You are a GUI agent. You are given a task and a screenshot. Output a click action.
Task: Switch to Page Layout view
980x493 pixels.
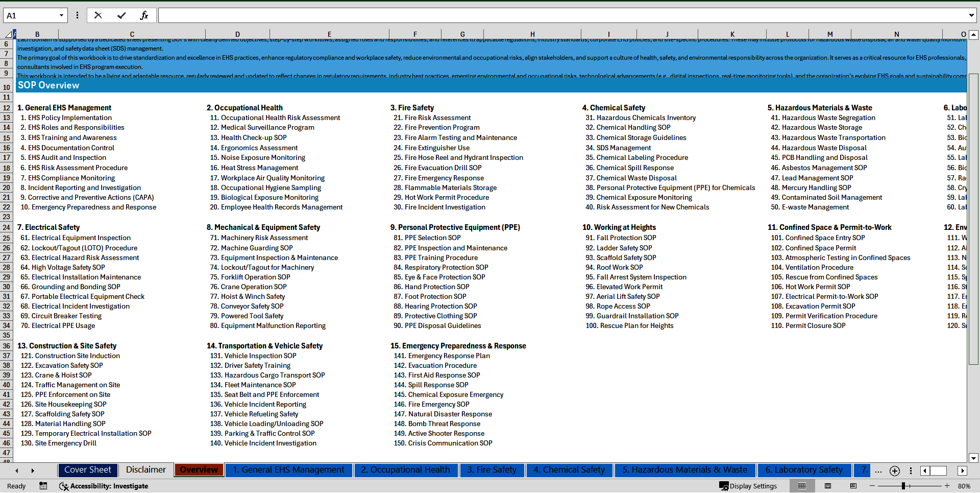(x=828, y=486)
